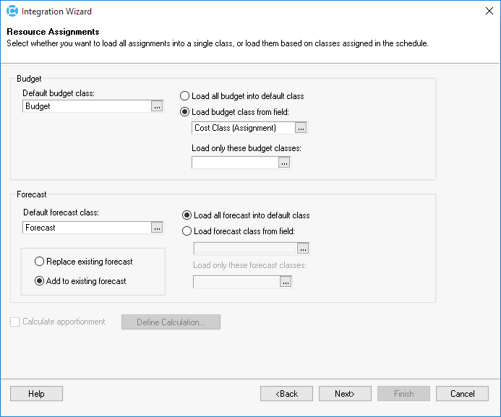This screenshot has height=417, width=501.
Task: Select Load all budget into default class
Action: click(x=242, y=96)
